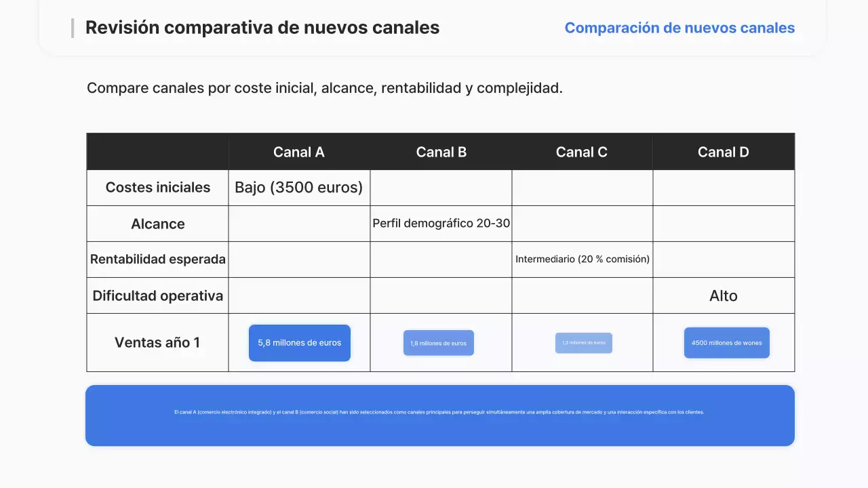The image size is (868, 488).
Task: Click the 'Alto' cell under Canal D
Action: (724, 296)
